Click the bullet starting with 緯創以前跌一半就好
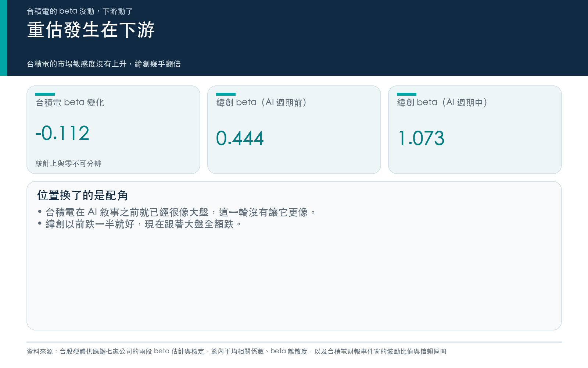Image resolution: width=588 pixels, height=368 pixels. (x=139, y=224)
